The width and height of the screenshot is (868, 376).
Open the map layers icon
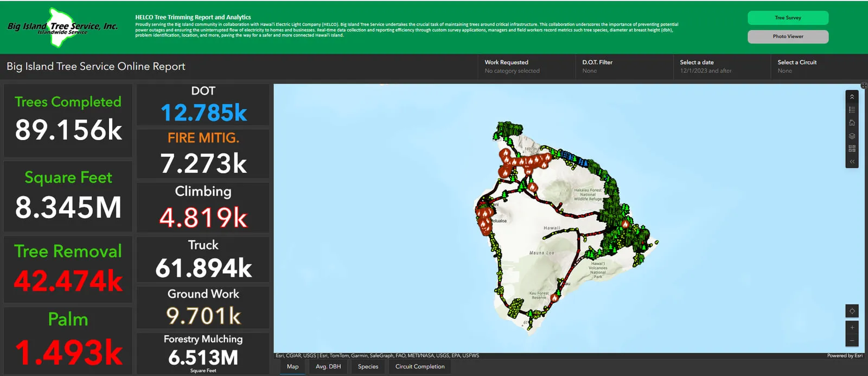852,136
